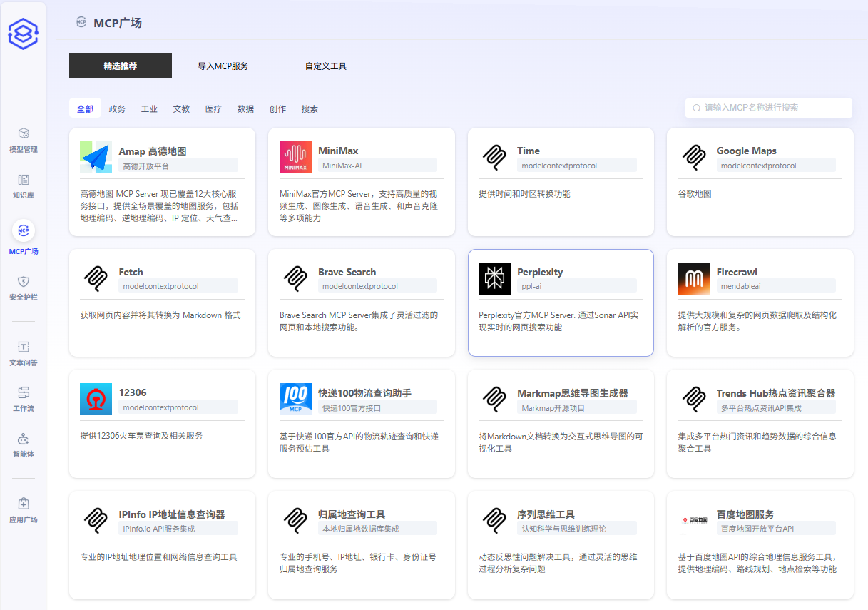Viewport: 868px width, 610px height.
Task: Click the Firecrawl logo
Action: [x=694, y=278]
